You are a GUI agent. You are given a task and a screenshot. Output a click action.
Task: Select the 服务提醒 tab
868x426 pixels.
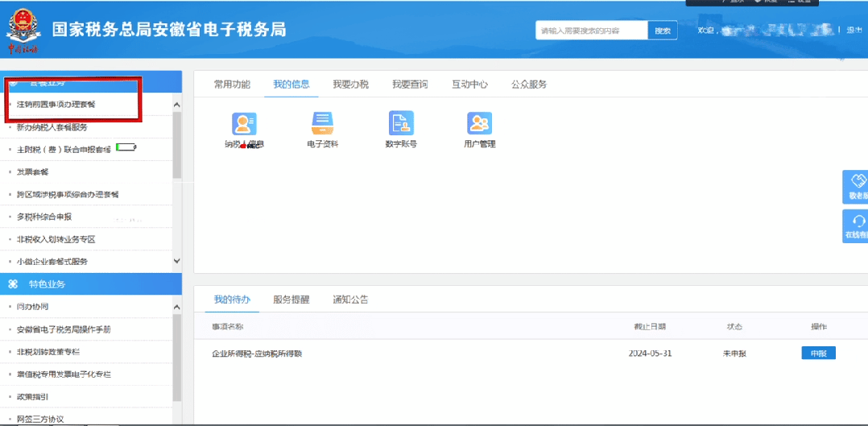[x=291, y=300]
